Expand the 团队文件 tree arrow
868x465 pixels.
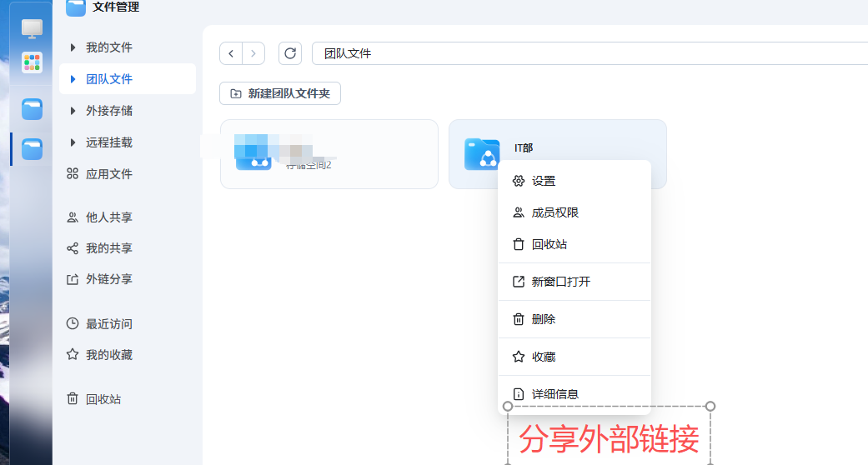coord(73,79)
